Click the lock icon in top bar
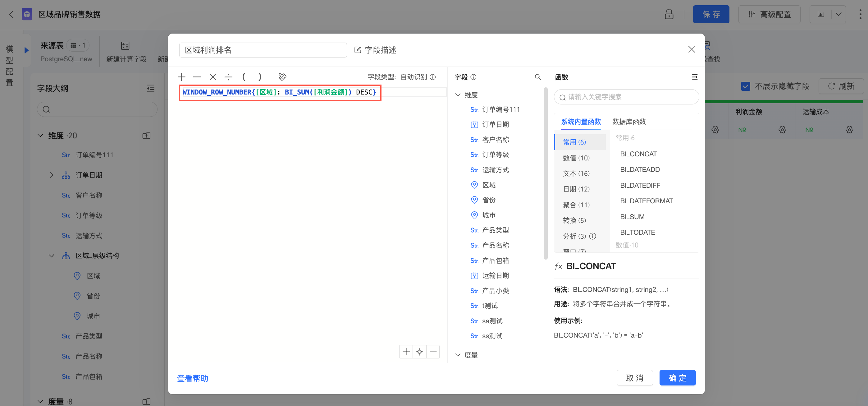The image size is (868, 406). (x=669, y=14)
